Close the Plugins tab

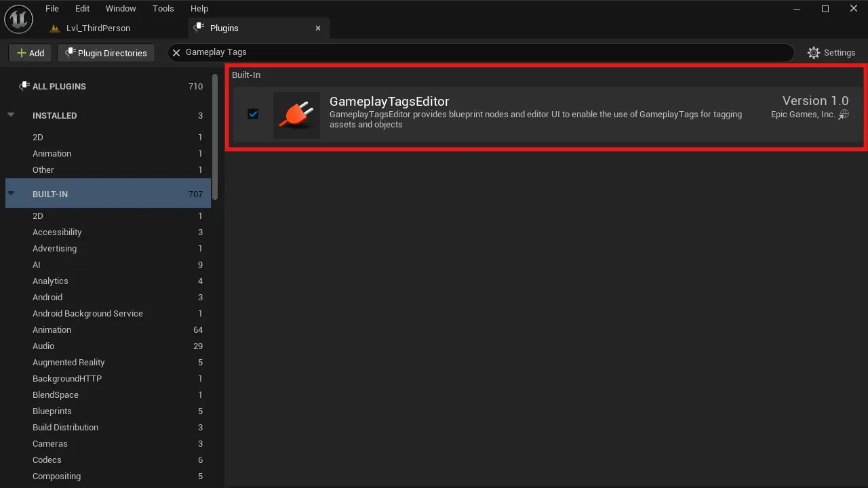318,28
